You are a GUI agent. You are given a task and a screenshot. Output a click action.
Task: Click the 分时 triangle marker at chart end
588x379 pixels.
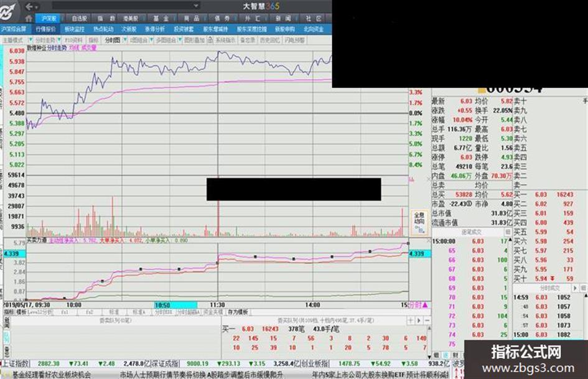[x=425, y=305]
